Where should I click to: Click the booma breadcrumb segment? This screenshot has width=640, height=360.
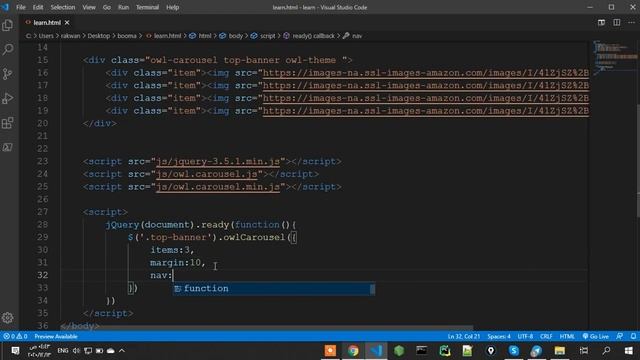(x=127, y=36)
